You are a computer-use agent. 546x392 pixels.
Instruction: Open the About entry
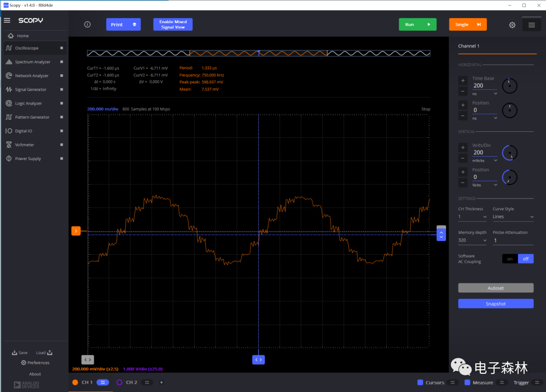(35, 374)
